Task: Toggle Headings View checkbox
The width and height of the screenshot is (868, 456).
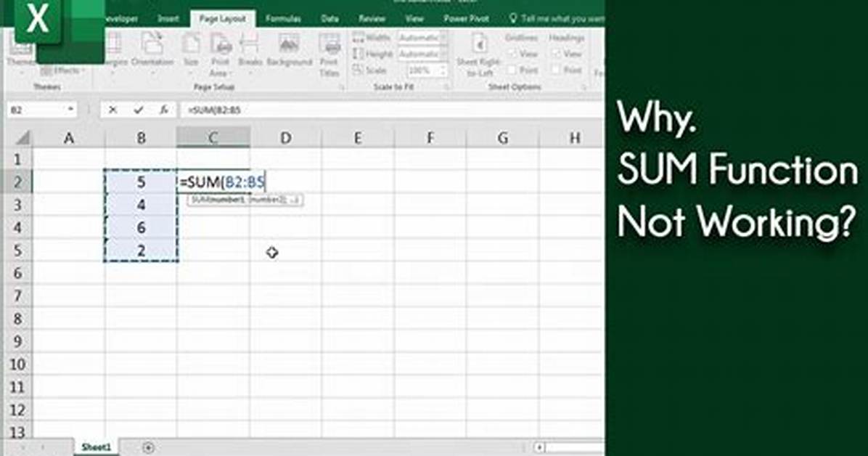Action: (x=557, y=54)
